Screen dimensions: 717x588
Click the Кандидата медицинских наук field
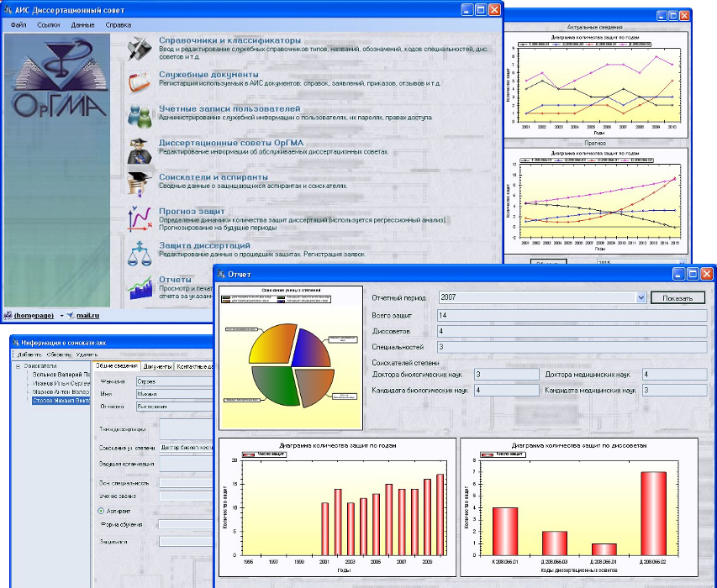point(674,390)
